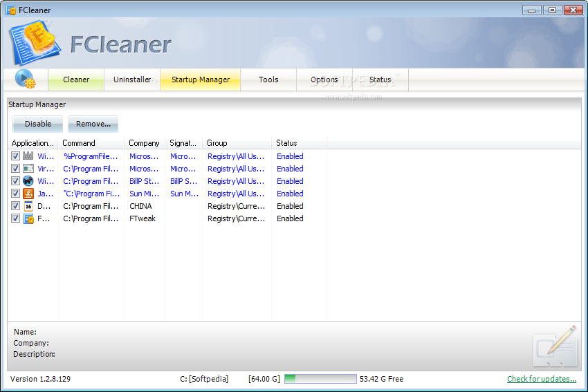Sort by Status column header
This screenshot has height=392, width=588.
(x=299, y=143)
